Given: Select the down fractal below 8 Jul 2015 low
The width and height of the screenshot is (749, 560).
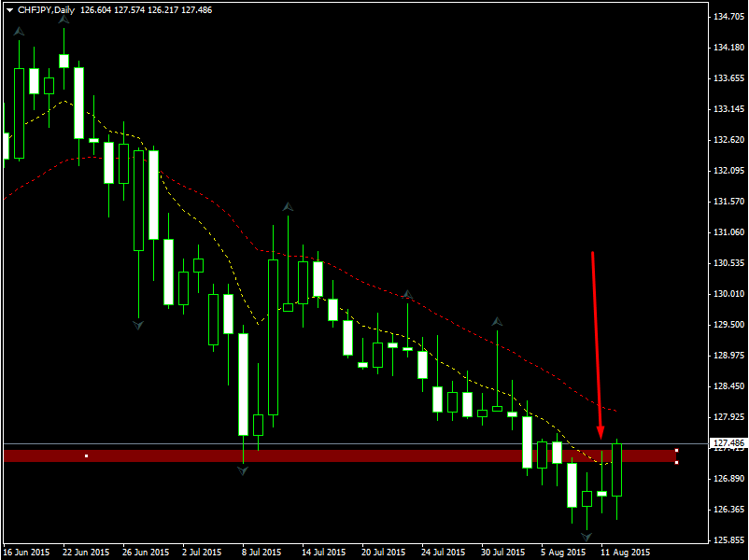Looking at the screenshot, I should 243,471.
